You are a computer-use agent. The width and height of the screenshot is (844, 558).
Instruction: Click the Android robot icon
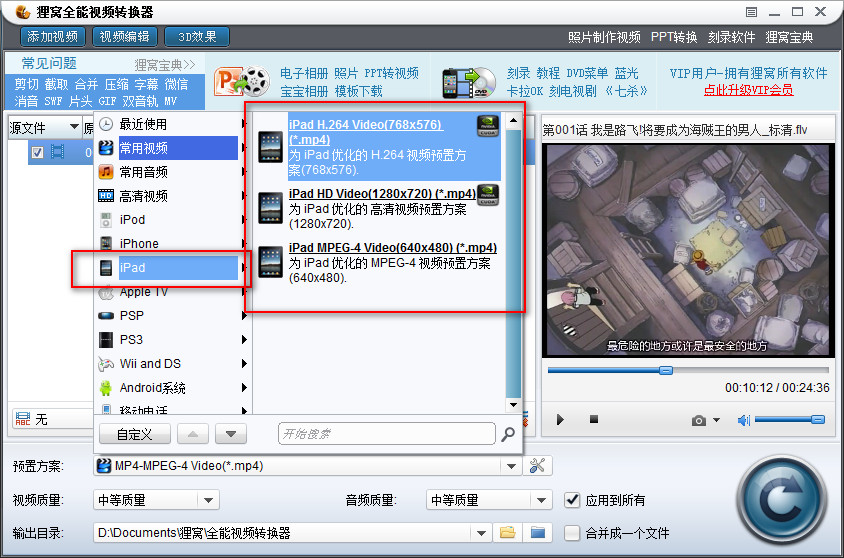106,387
